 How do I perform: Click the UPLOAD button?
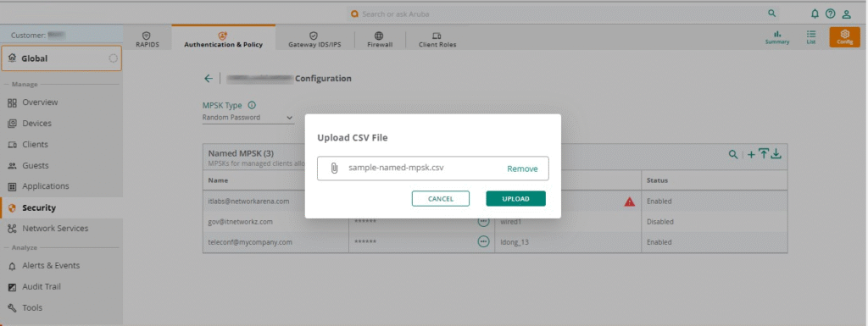(x=516, y=198)
